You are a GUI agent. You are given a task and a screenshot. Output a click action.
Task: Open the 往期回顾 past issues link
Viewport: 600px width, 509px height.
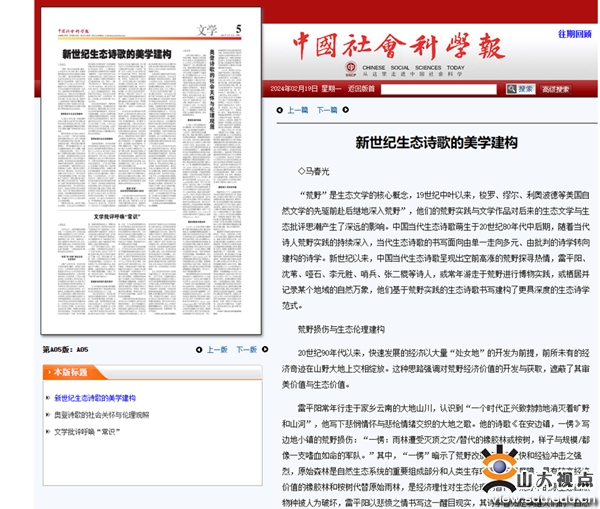[x=574, y=34]
